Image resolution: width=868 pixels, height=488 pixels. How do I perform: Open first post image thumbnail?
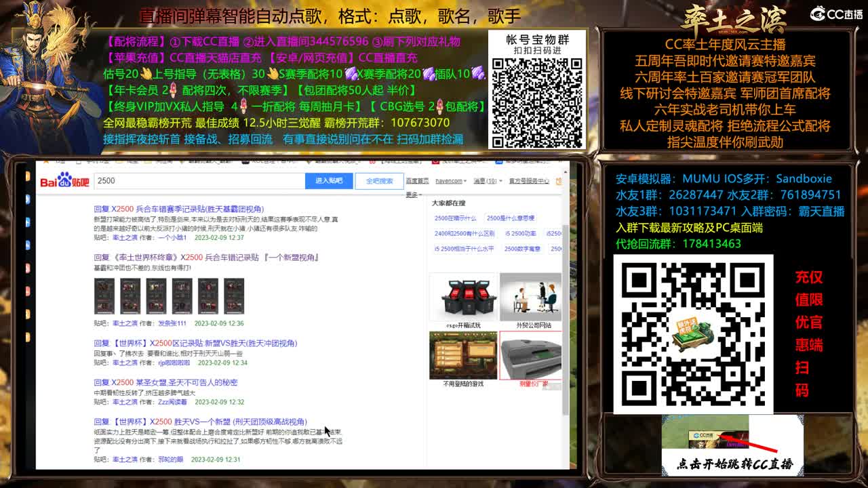(104, 296)
